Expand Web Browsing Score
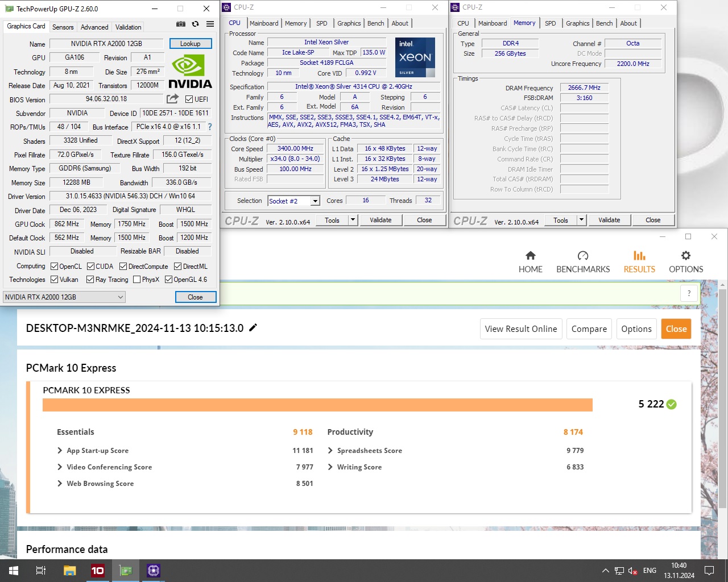Viewport: 728px width, 582px height. coord(60,484)
